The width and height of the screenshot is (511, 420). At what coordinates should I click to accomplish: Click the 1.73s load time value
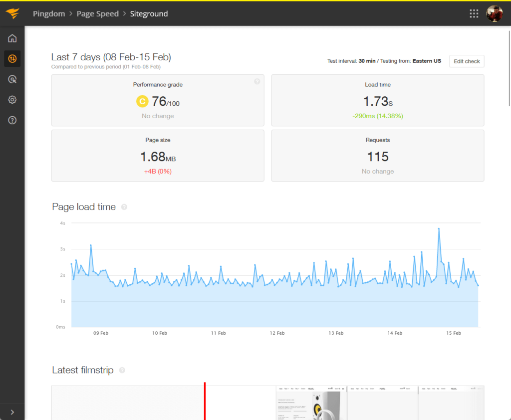pyautogui.click(x=378, y=101)
